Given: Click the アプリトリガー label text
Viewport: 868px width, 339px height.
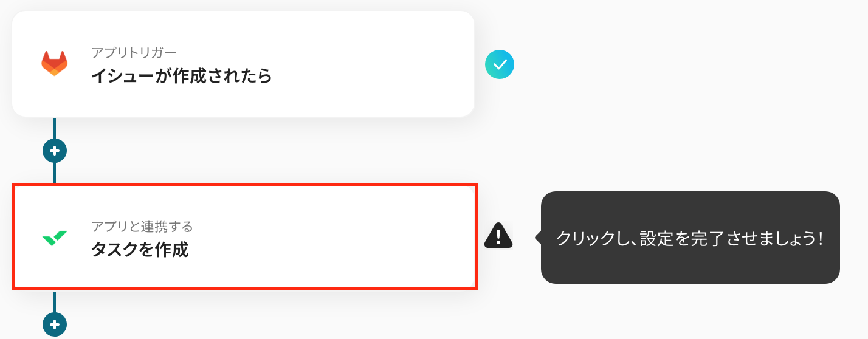Looking at the screenshot, I should point(134,53).
